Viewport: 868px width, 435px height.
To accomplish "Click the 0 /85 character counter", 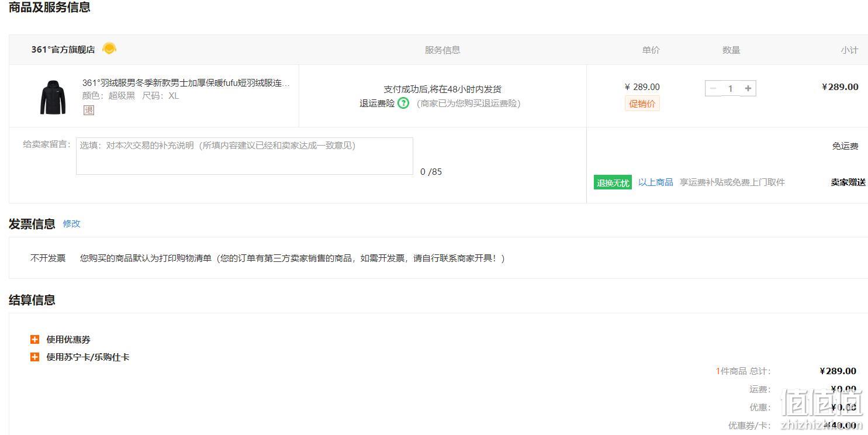I will click(x=431, y=172).
